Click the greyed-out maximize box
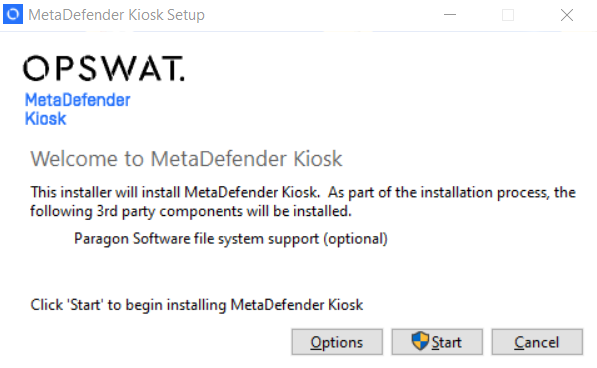597x368 pixels. pyautogui.click(x=508, y=15)
